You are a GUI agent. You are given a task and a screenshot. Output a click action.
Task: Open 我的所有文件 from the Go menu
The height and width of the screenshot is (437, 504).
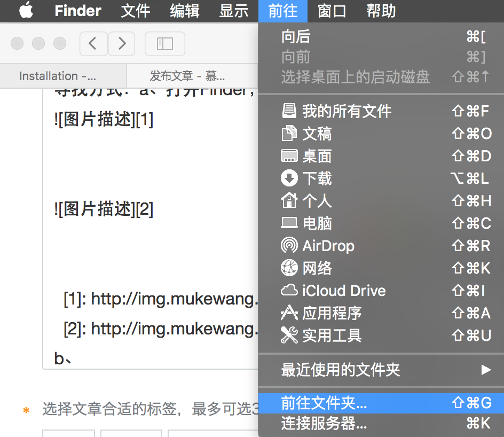point(347,111)
